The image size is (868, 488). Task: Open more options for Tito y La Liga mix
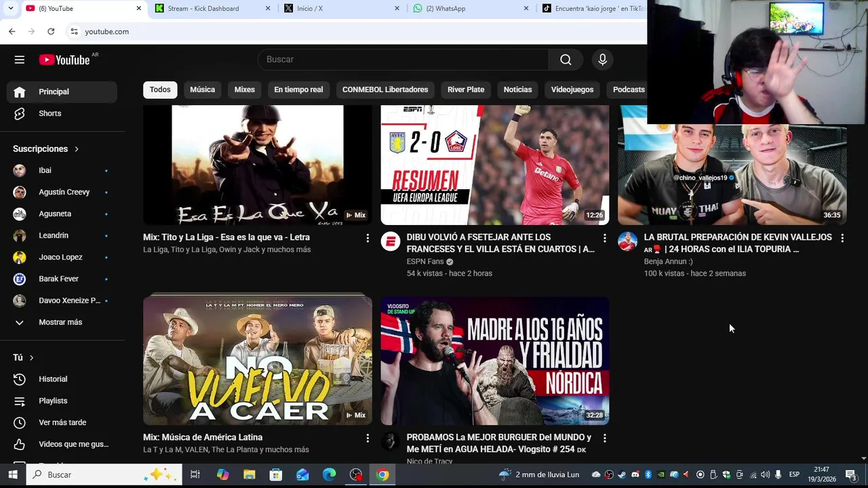[x=368, y=238]
